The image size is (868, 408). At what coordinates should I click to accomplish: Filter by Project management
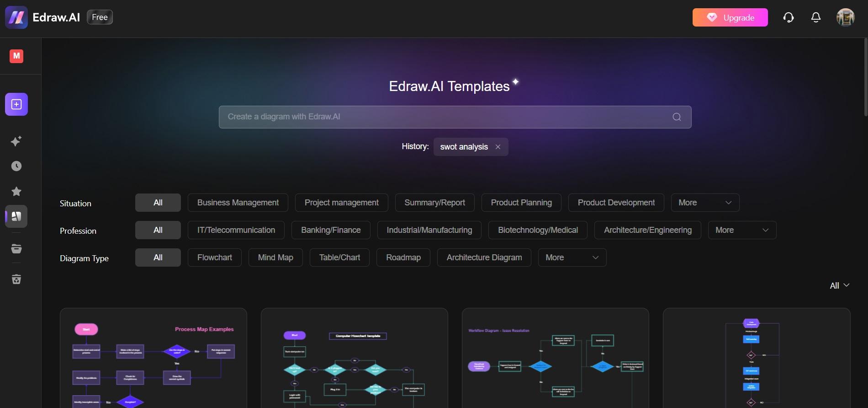tap(342, 203)
